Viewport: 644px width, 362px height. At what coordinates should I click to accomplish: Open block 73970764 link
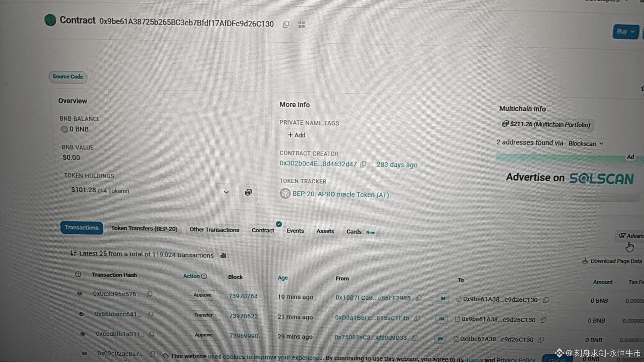click(x=243, y=296)
